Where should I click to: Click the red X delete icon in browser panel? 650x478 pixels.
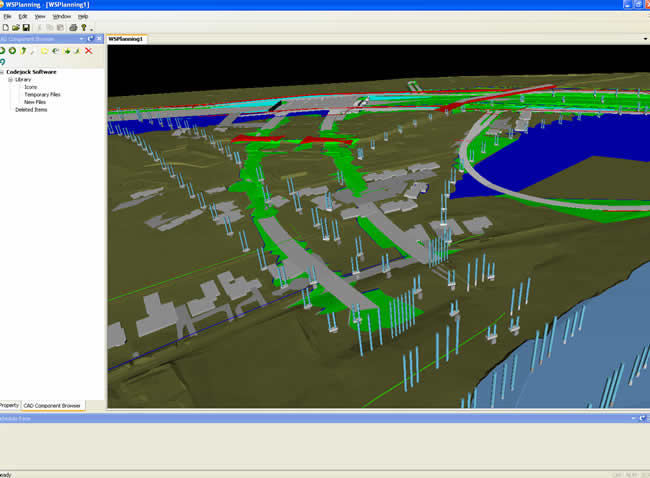tap(89, 50)
